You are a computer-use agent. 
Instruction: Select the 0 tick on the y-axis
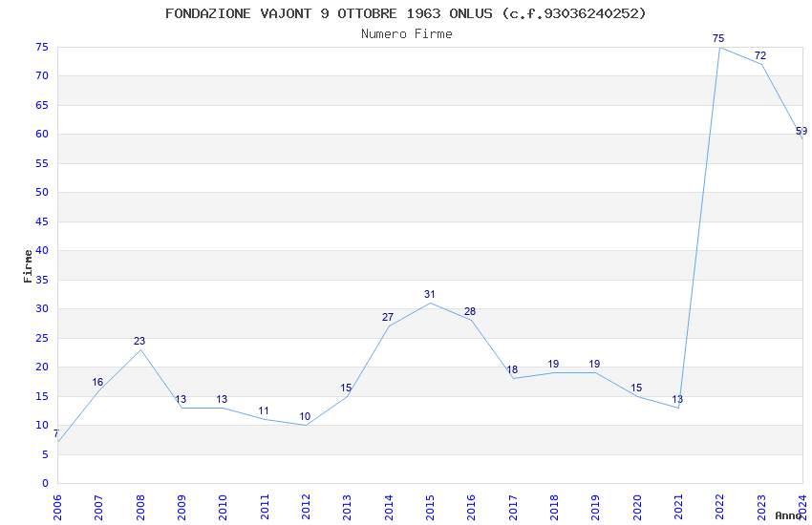pyautogui.click(x=45, y=483)
